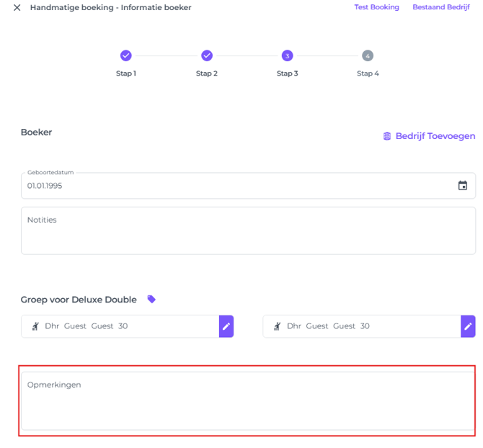Edit the second guest with pencil icon
The height and width of the screenshot is (448, 483).
(x=468, y=326)
